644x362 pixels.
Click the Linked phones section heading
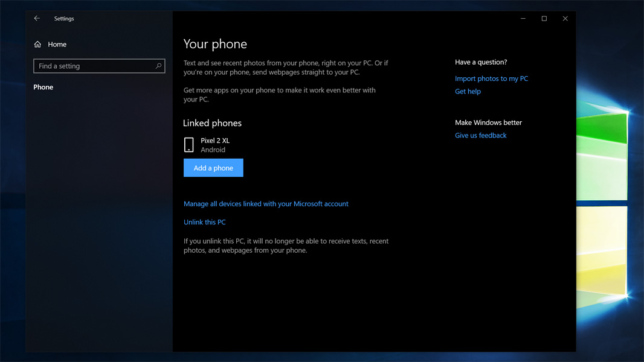coord(212,123)
